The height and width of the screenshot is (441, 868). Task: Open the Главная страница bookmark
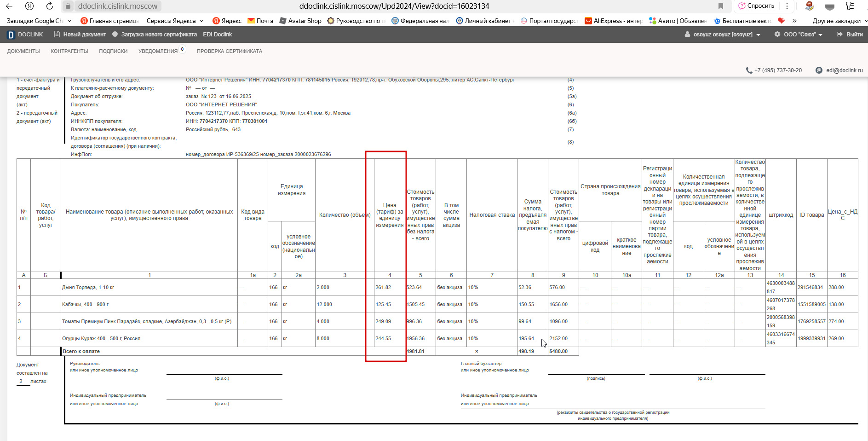click(x=109, y=21)
